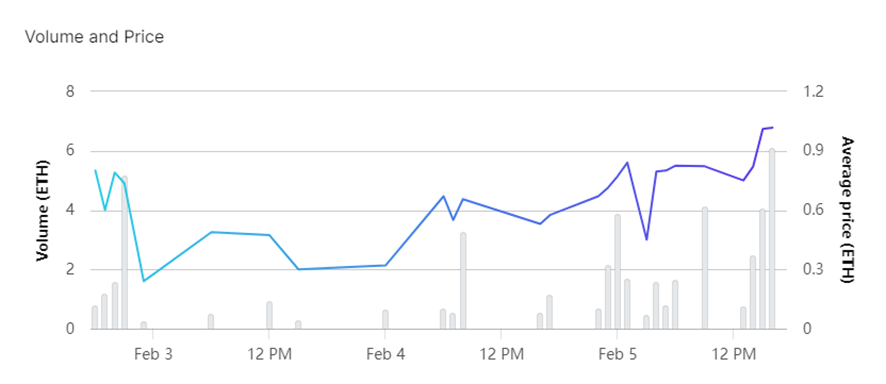Click the Average price (ETH) axis title
This screenshot has width=886, height=384.
[x=846, y=209]
